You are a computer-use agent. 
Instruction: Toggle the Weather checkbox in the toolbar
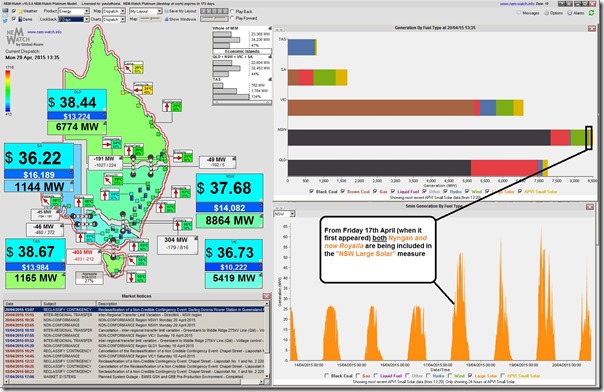(x=15, y=11)
